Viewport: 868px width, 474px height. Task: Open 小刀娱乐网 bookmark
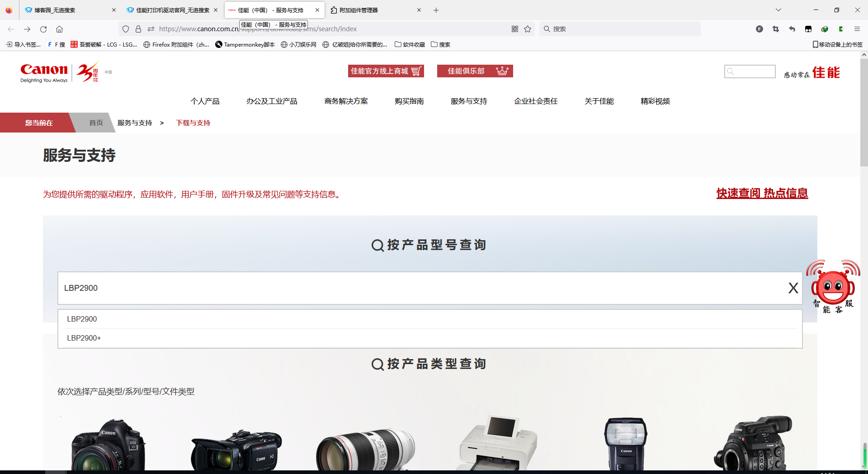click(298, 44)
